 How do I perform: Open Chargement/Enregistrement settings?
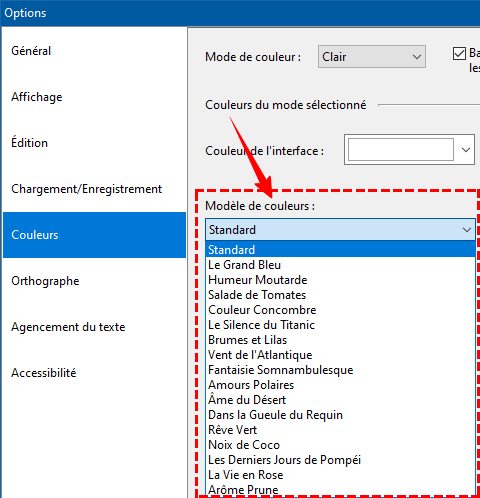(94, 189)
